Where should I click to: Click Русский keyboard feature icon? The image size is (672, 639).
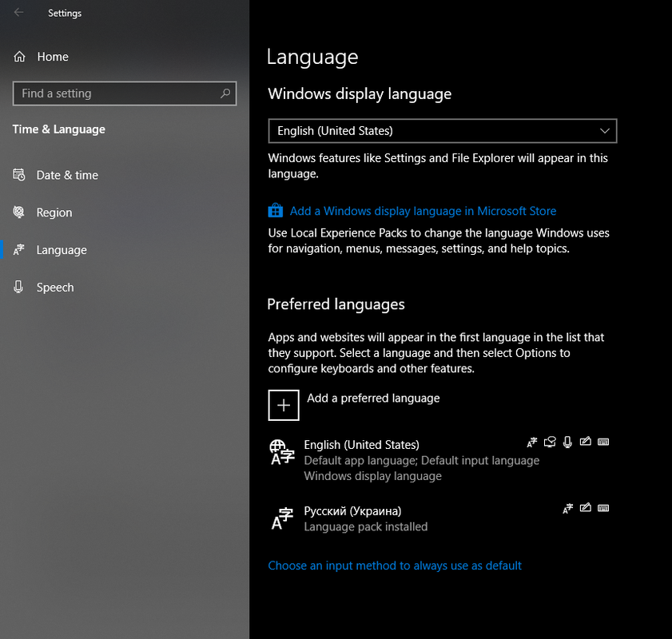tap(603, 508)
